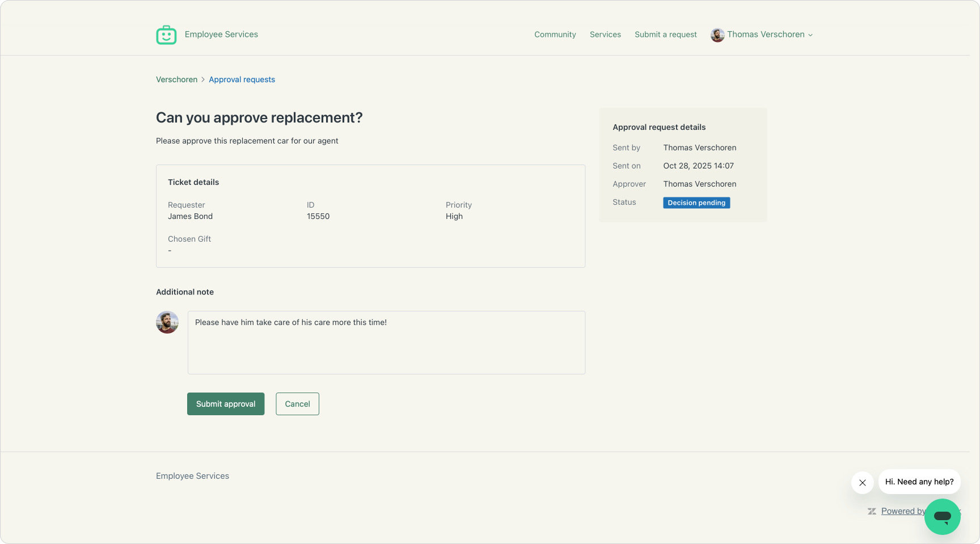
Task: Expand the chevron beside the user name
Action: (x=810, y=35)
